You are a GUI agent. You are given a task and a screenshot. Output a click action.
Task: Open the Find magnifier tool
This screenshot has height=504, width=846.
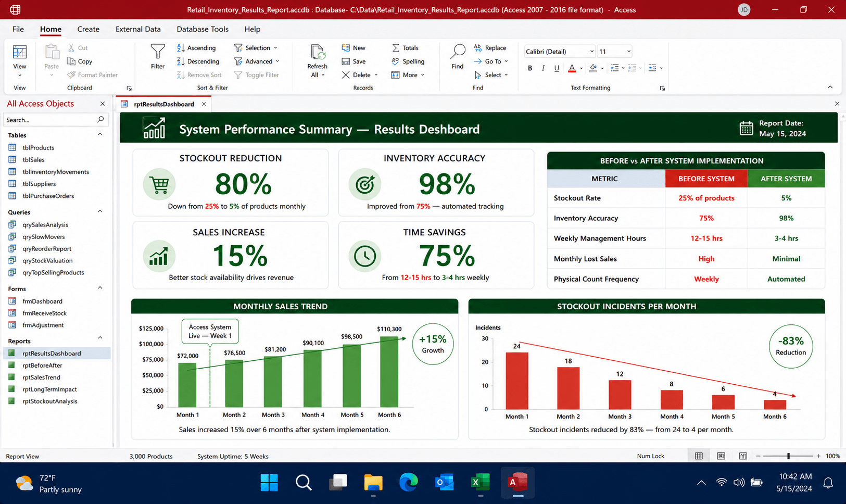tap(458, 56)
